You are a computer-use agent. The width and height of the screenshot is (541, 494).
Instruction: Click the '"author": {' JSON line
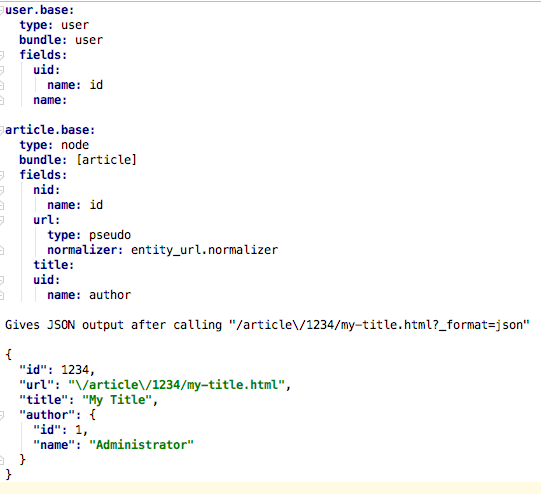58,415
